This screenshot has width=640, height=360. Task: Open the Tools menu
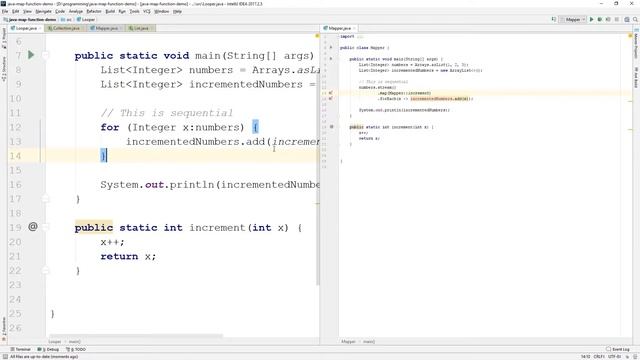pos(134,11)
